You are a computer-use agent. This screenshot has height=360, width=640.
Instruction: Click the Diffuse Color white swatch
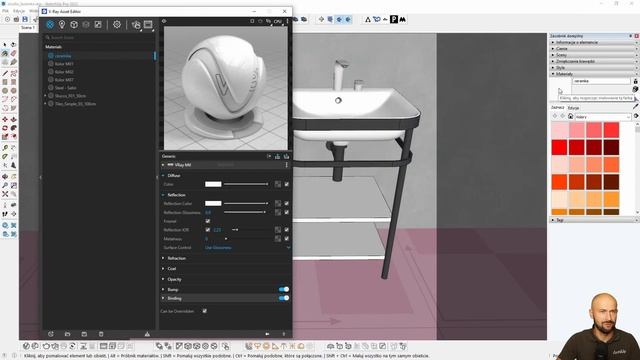213,184
